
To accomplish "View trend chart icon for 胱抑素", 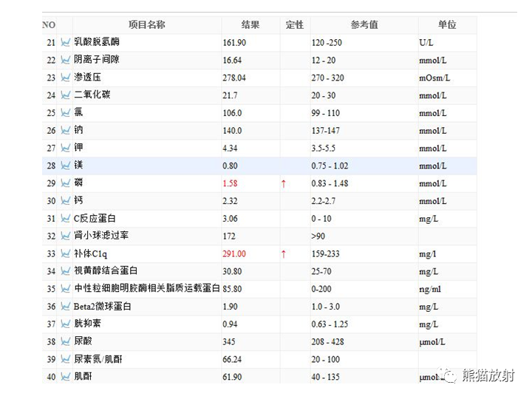I will (x=65, y=324).
